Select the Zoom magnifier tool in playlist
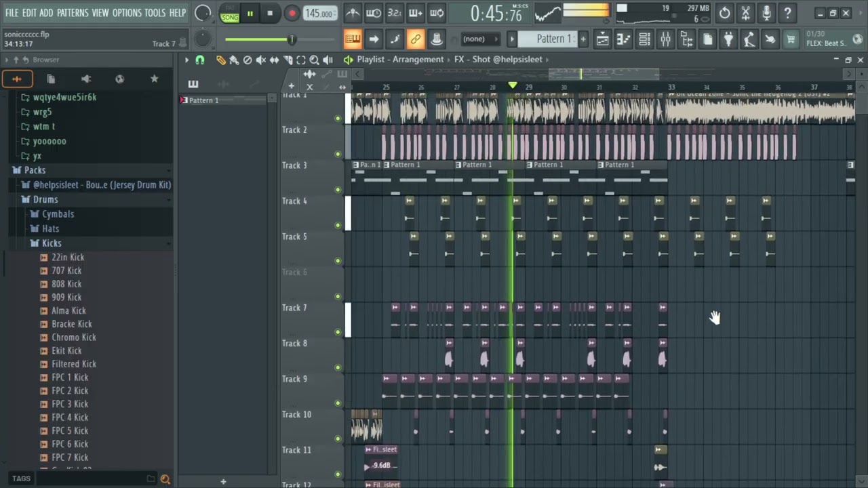 pyautogui.click(x=315, y=60)
